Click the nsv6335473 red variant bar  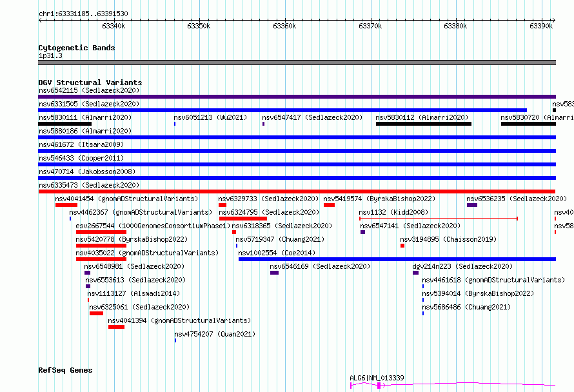tap(297, 191)
